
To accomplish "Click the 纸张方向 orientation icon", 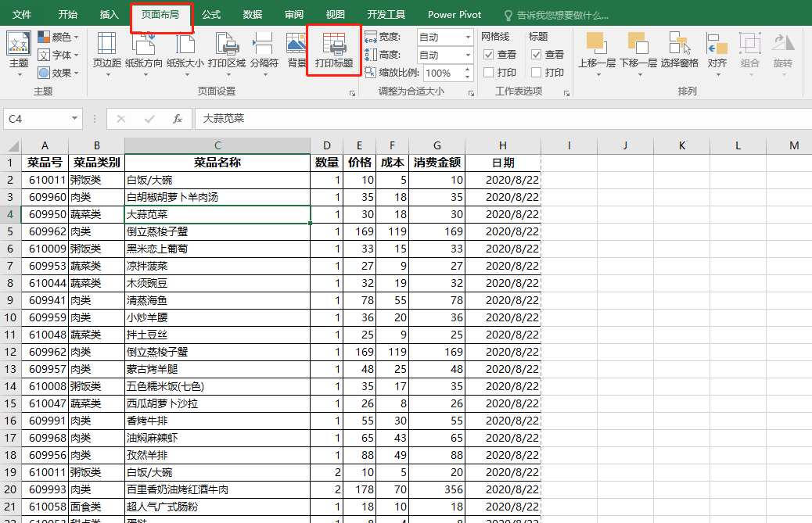I will pyautogui.click(x=144, y=43).
